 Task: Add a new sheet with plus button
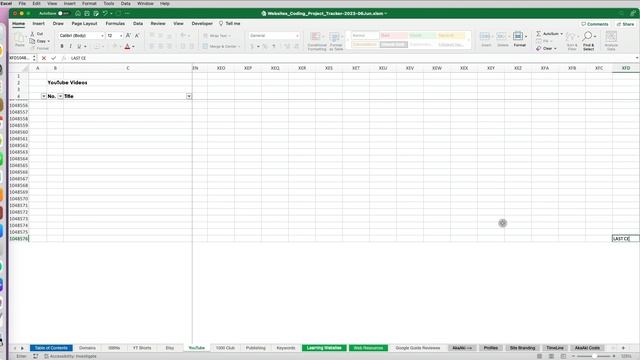(623, 348)
